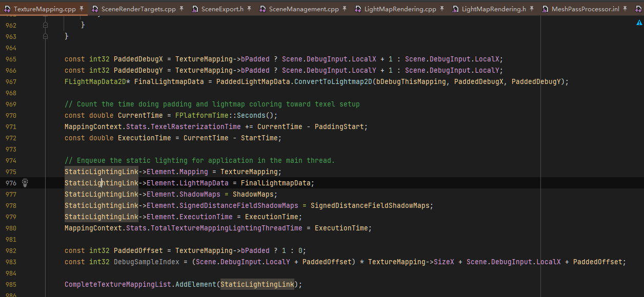This screenshot has width=644, height=297.
Task: Click the file icon of SceneExport.h tab
Action: coord(195,9)
